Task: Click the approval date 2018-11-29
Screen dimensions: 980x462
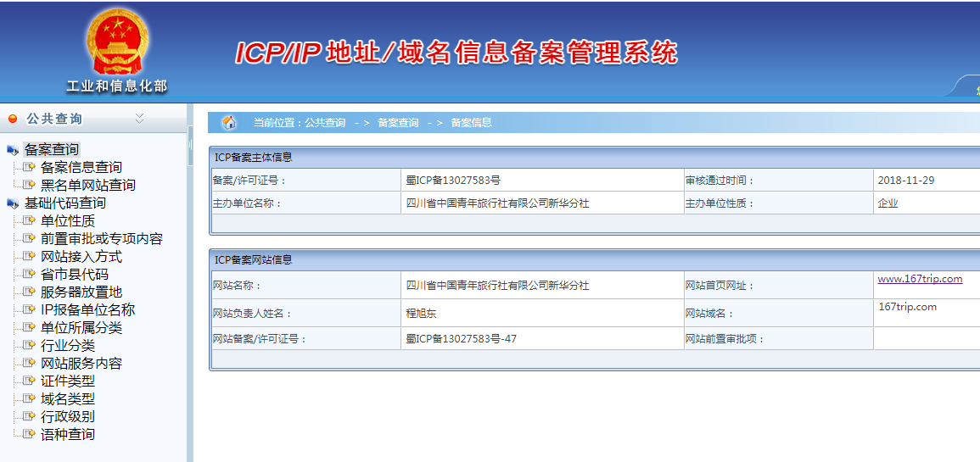Action: [x=905, y=181]
